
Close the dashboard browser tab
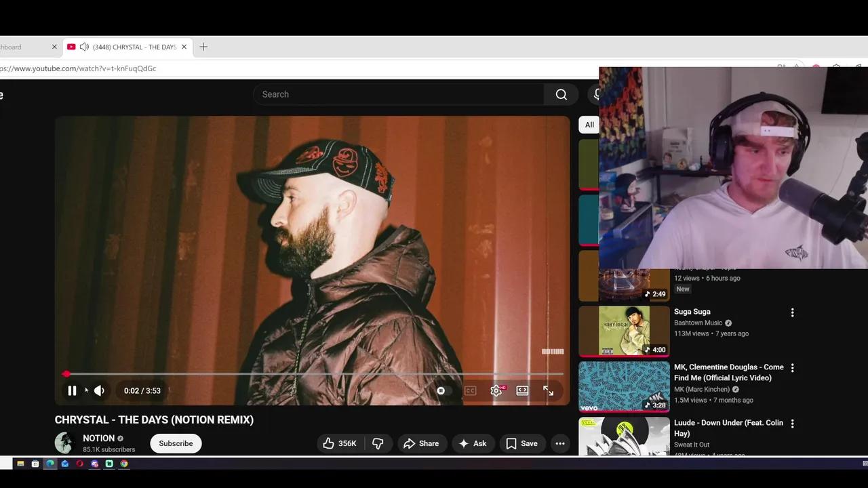coord(54,47)
